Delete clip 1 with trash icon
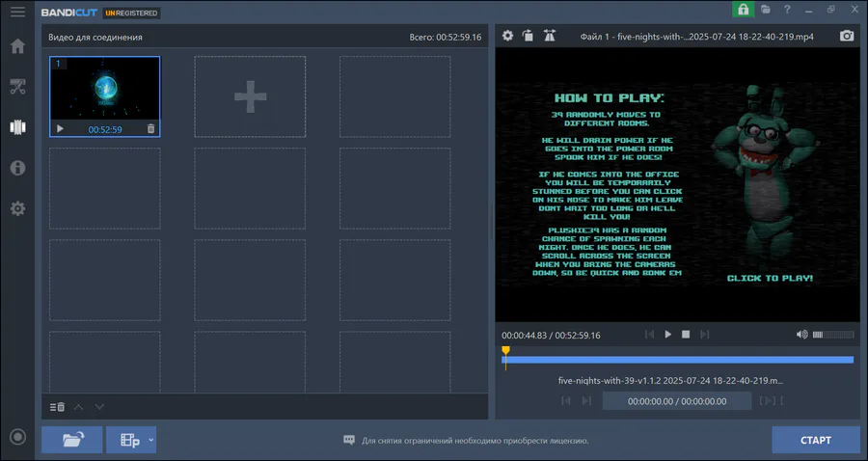The height and width of the screenshot is (461, 868). coord(150,129)
